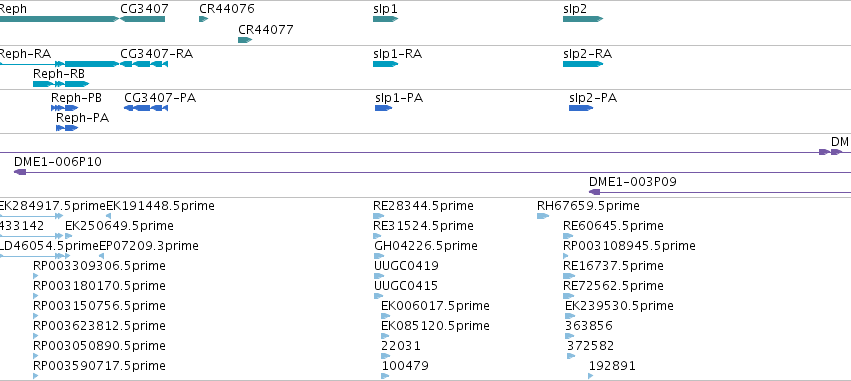Select the slp1-RA transcript glyph
Screen dimensions: 851x381
click(x=385, y=64)
